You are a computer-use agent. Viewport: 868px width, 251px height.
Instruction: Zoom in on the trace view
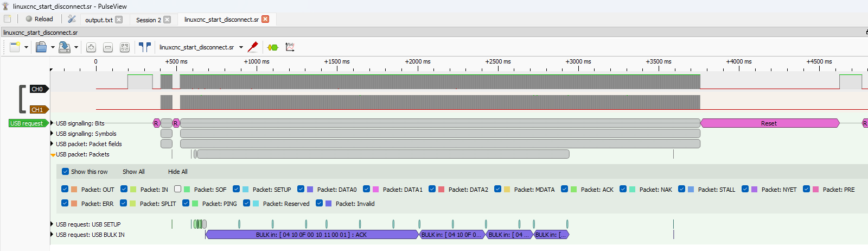pos(91,47)
